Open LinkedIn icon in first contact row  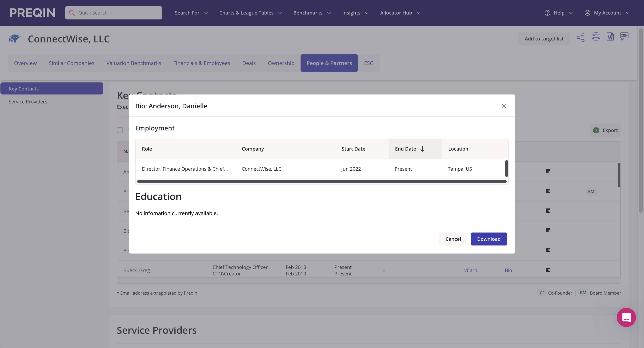tap(548, 171)
